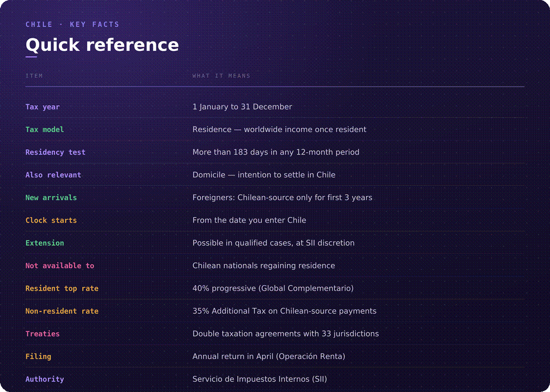Click the 'WHAT IT MEANS' column header
The image size is (550, 392).
click(x=222, y=76)
